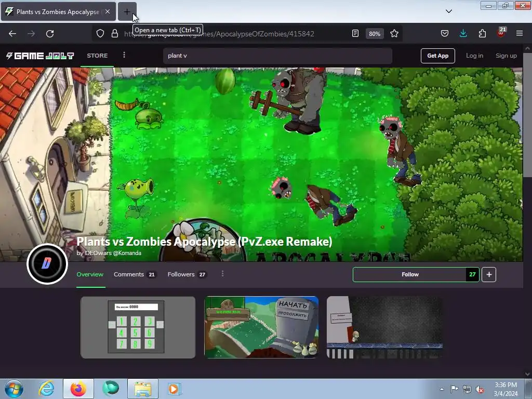Close the Plants vs Zombies Apocalypse tab
532x399 pixels.
tap(107, 11)
